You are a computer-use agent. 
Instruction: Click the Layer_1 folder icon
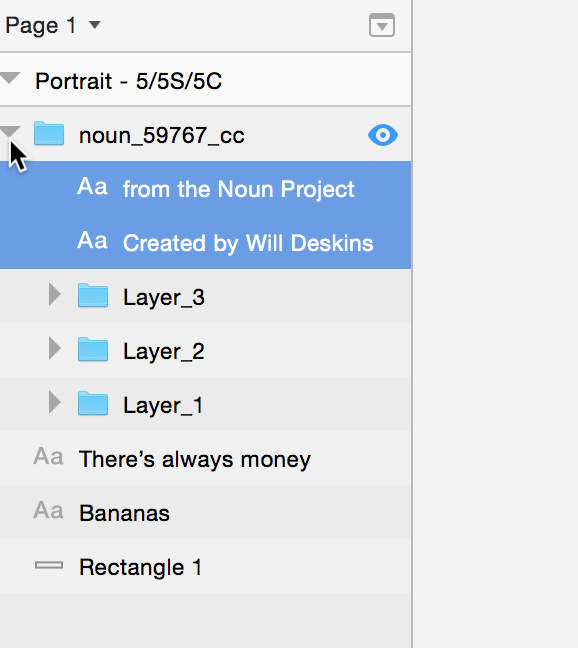tap(93, 403)
